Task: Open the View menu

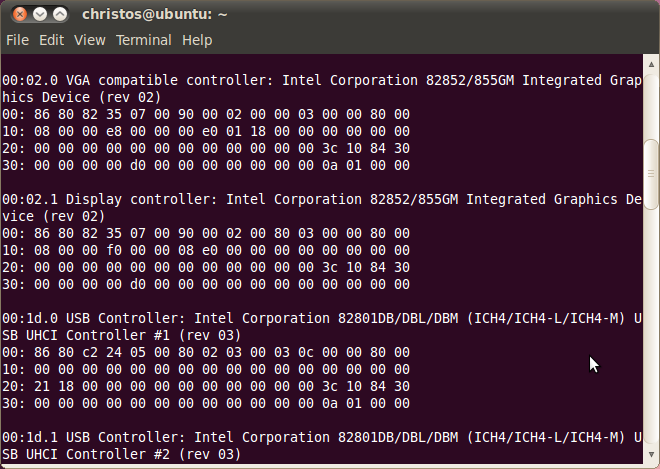Action: [90, 40]
